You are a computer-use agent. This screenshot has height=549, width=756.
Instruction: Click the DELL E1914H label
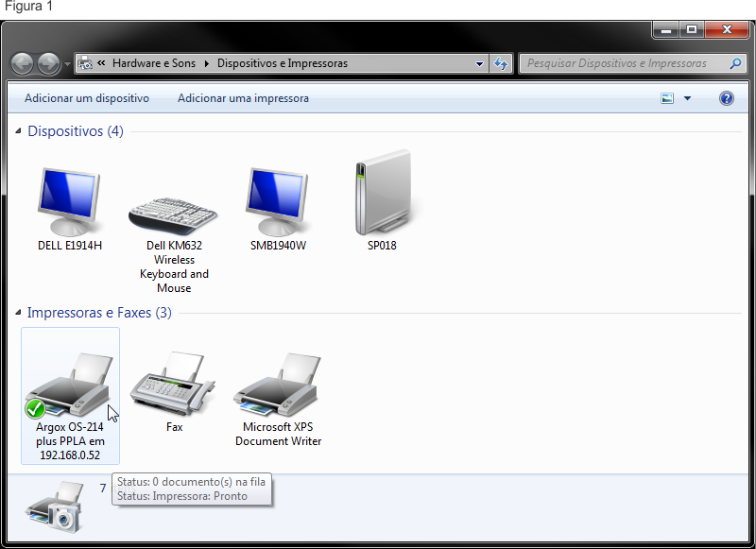pos(70,246)
